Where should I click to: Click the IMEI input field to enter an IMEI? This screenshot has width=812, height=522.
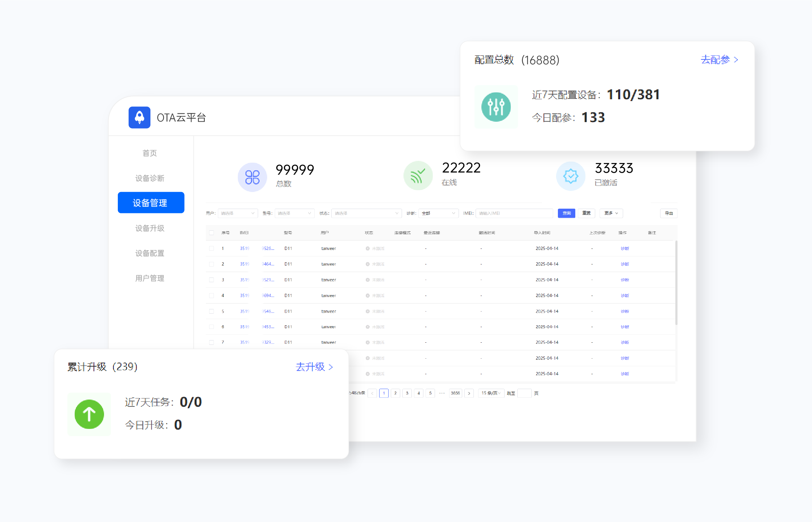pos(514,213)
